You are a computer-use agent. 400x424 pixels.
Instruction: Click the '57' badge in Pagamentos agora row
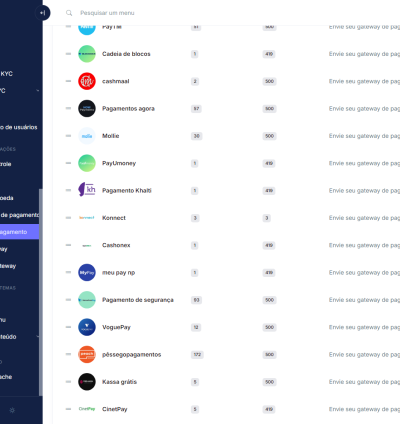(x=196, y=109)
